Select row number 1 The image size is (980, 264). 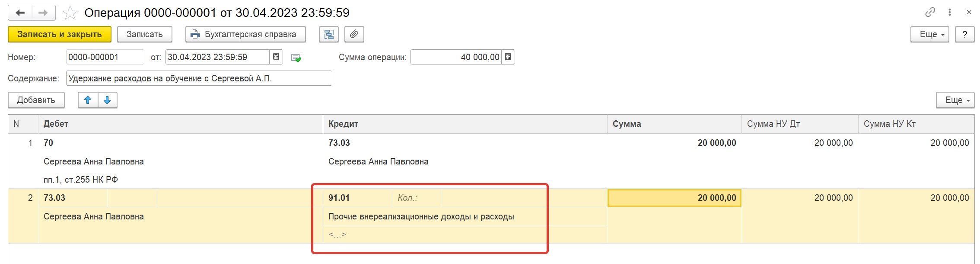click(x=30, y=143)
